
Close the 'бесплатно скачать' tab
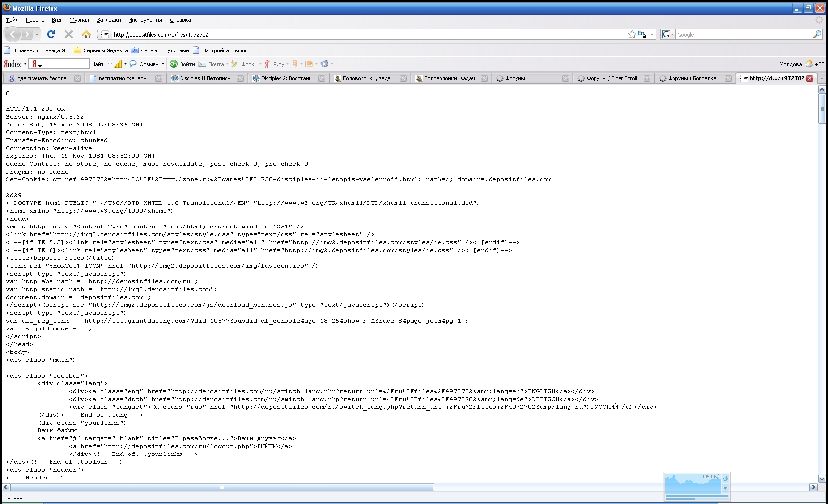pos(159,78)
